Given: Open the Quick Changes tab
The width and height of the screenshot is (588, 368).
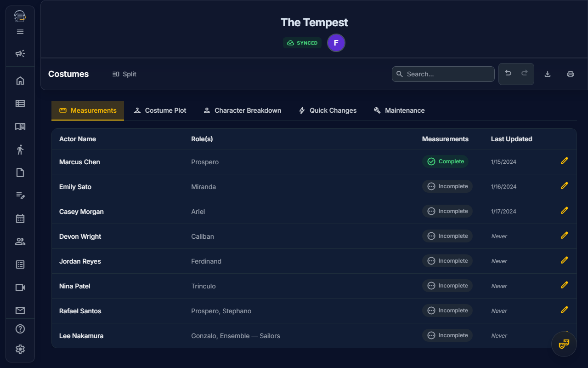Looking at the screenshot, I should coord(328,110).
